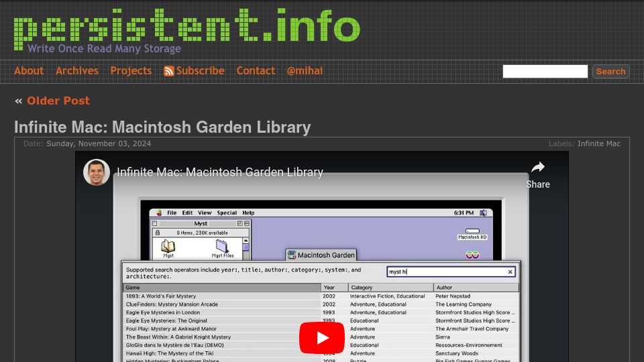Click the Macintosh HD disk icon
Viewport: 644px width, 362px height.
click(x=472, y=234)
